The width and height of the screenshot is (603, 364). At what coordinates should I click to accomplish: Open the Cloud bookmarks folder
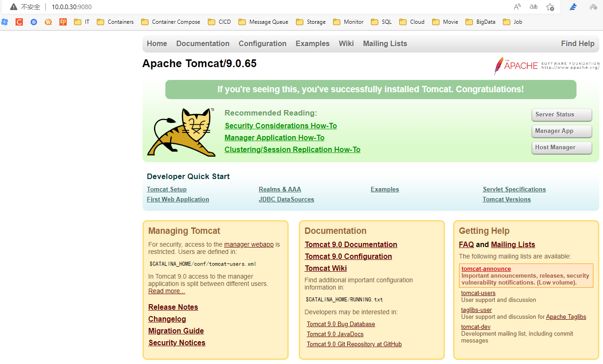point(412,21)
